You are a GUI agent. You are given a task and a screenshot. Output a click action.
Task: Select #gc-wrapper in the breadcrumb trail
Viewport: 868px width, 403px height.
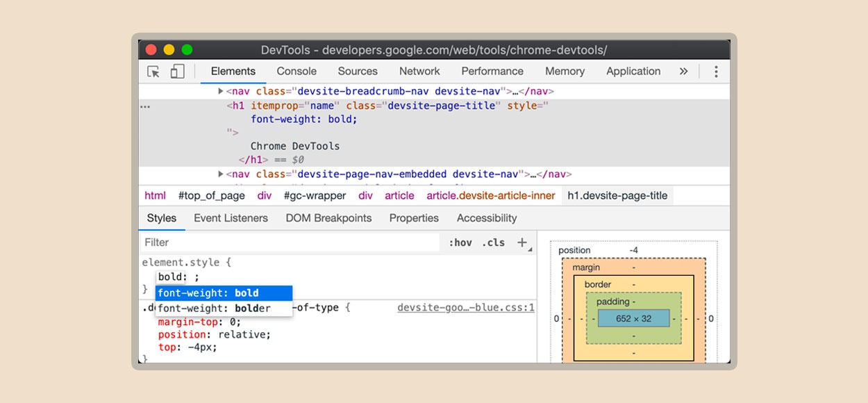point(315,196)
